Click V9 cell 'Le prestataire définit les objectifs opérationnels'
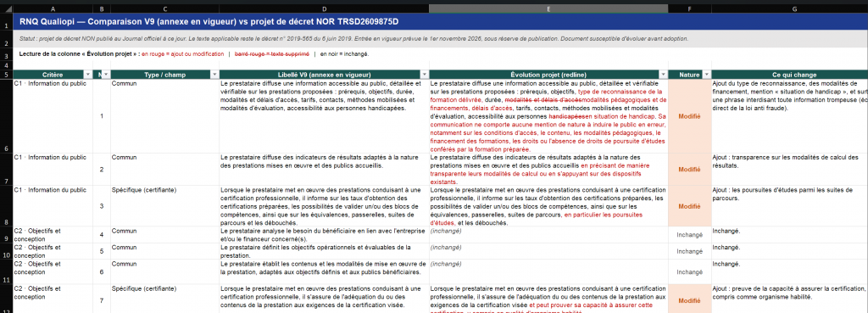The width and height of the screenshot is (868, 313). coord(324,252)
